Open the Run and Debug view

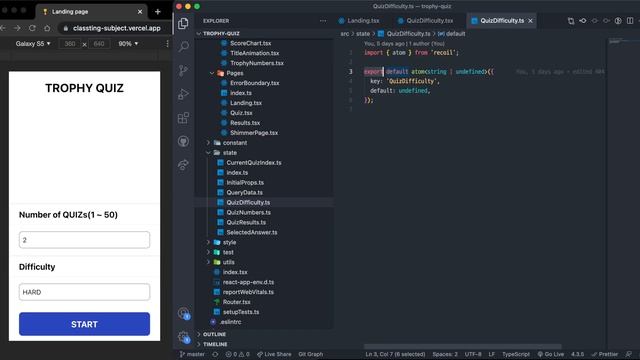(x=183, y=94)
